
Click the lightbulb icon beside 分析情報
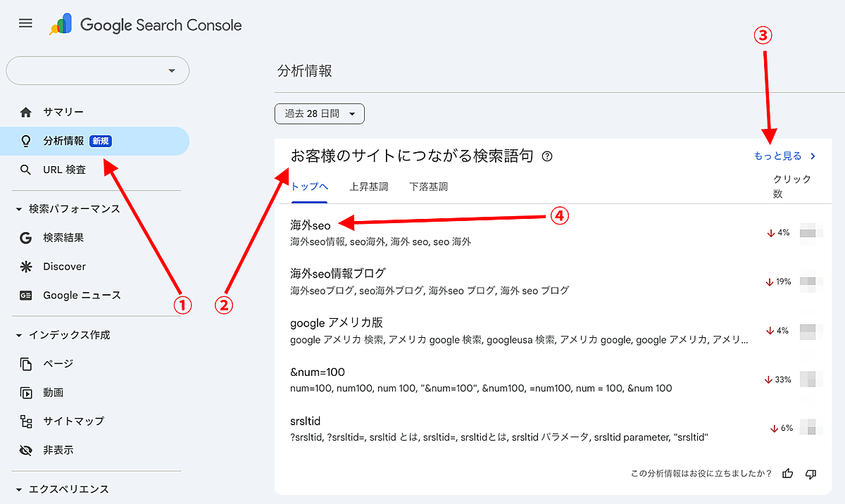26,141
